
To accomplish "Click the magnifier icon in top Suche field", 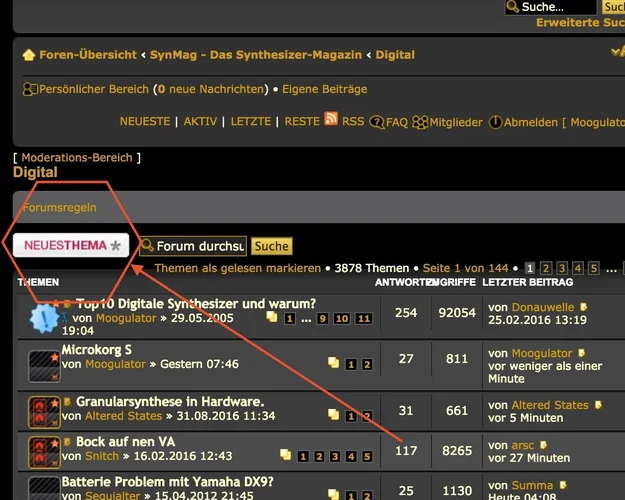I will click(513, 6).
